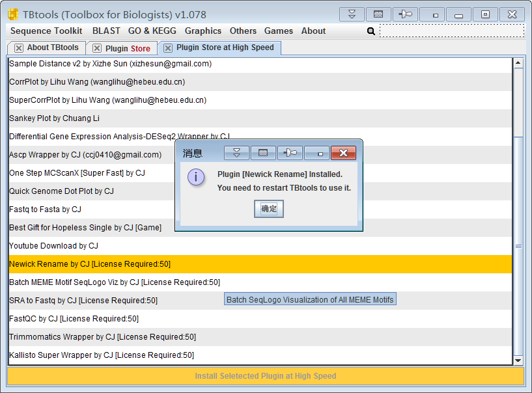The height and width of the screenshot is (393, 532).
Task: Click the small square icon in message dialog
Action: [x=316, y=154]
